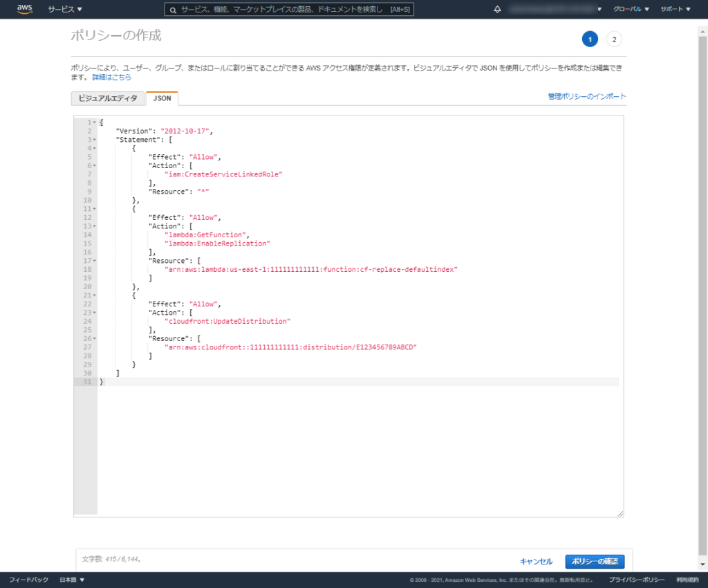Select the JSON tab
This screenshot has height=588, width=708.
coord(161,98)
